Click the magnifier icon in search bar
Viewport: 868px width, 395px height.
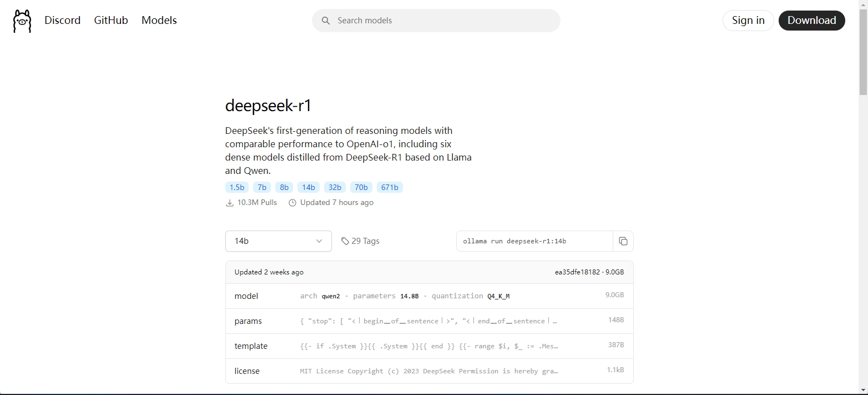click(x=326, y=21)
